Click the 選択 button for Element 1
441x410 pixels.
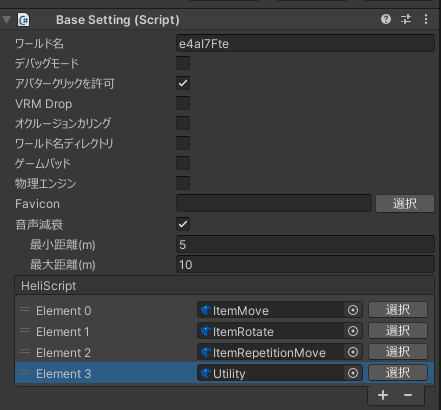(398, 331)
